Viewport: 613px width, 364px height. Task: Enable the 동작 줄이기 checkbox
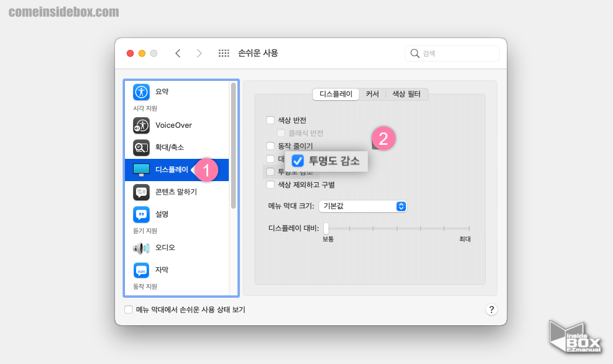270,146
